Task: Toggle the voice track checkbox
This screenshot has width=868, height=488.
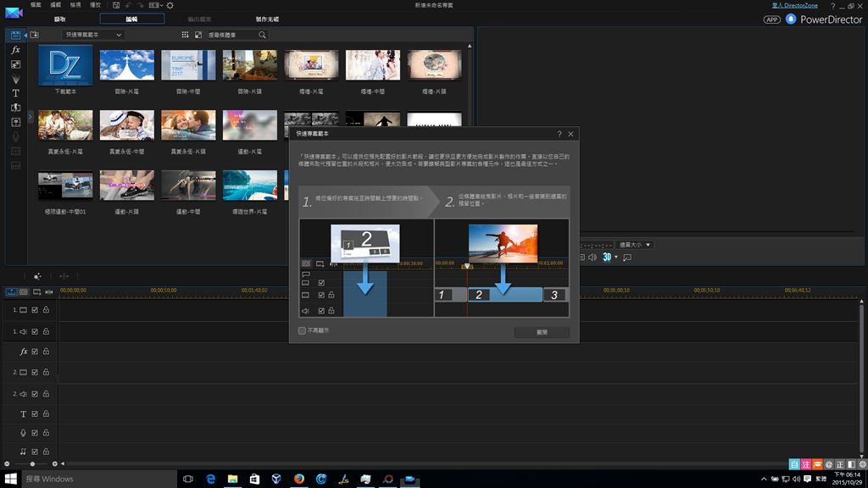Action: point(35,433)
